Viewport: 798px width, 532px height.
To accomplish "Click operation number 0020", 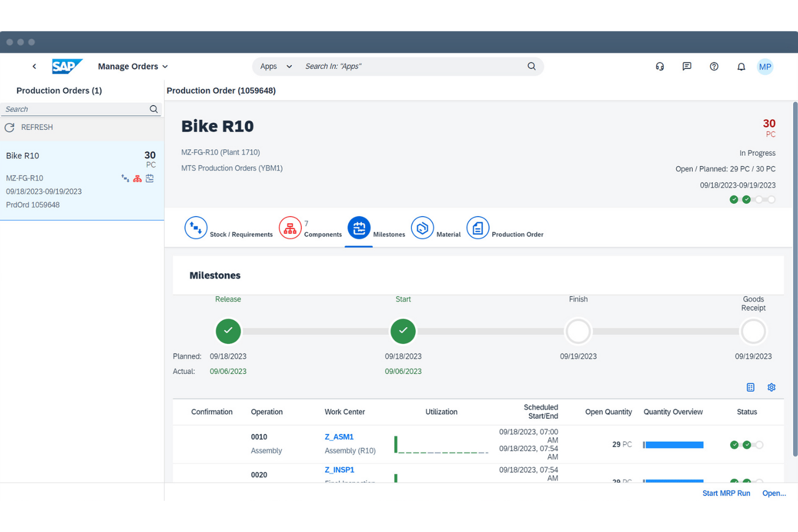I will (x=259, y=475).
